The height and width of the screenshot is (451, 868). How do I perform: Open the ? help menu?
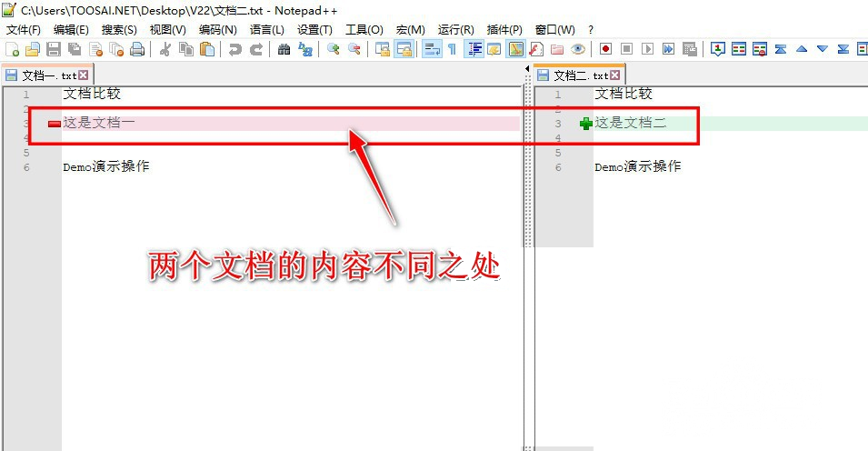point(591,30)
